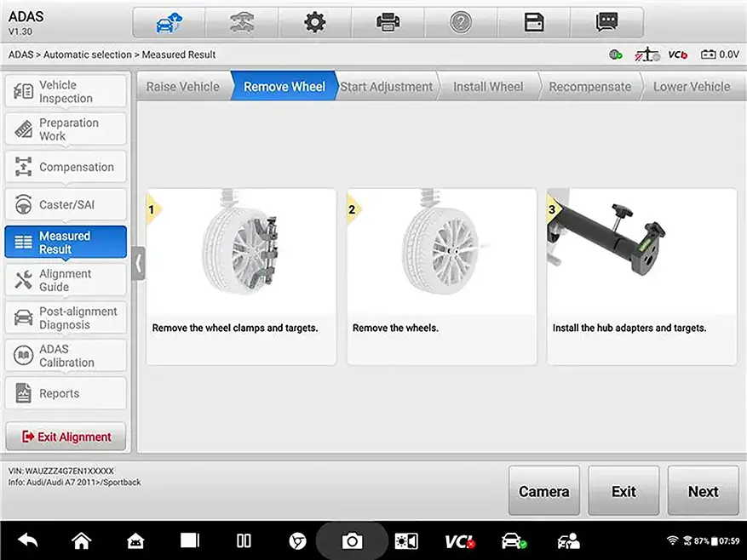Open the Help question mark icon
The height and width of the screenshot is (560, 747).
pos(460,22)
